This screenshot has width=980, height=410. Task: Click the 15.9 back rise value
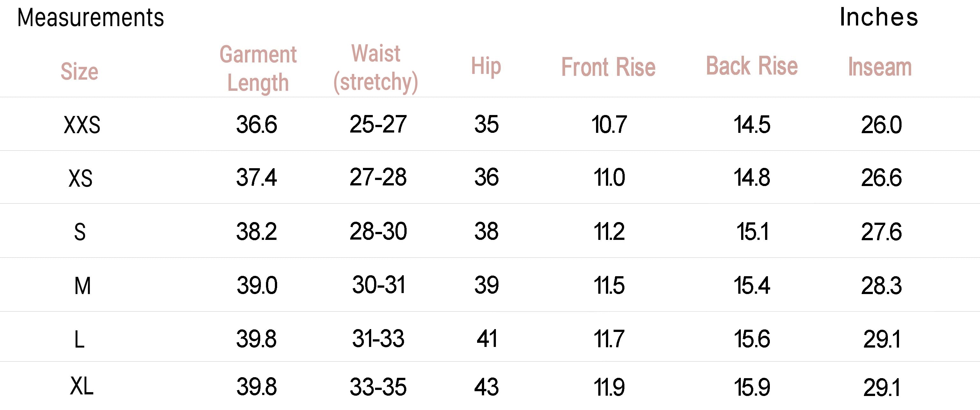(x=752, y=388)
